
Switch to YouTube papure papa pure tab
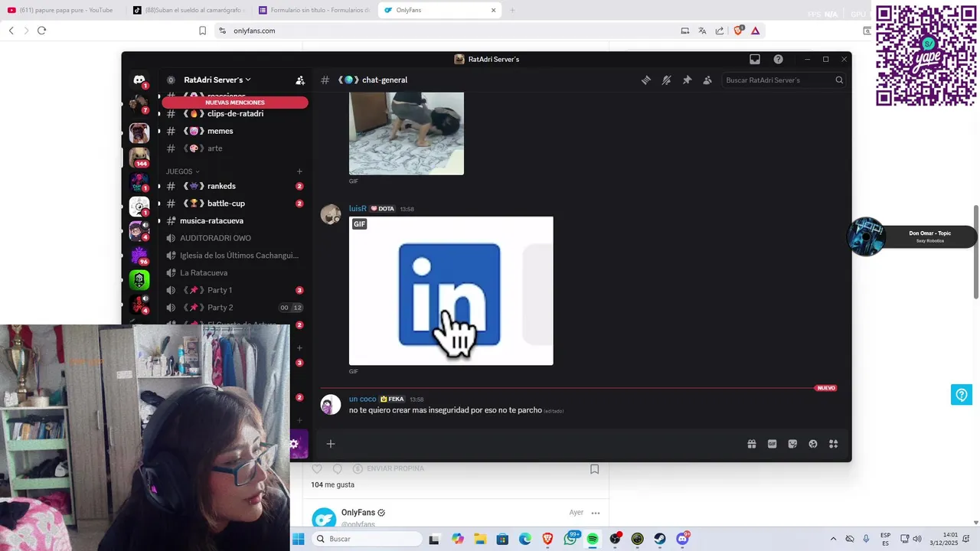pyautogui.click(x=61, y=10)
